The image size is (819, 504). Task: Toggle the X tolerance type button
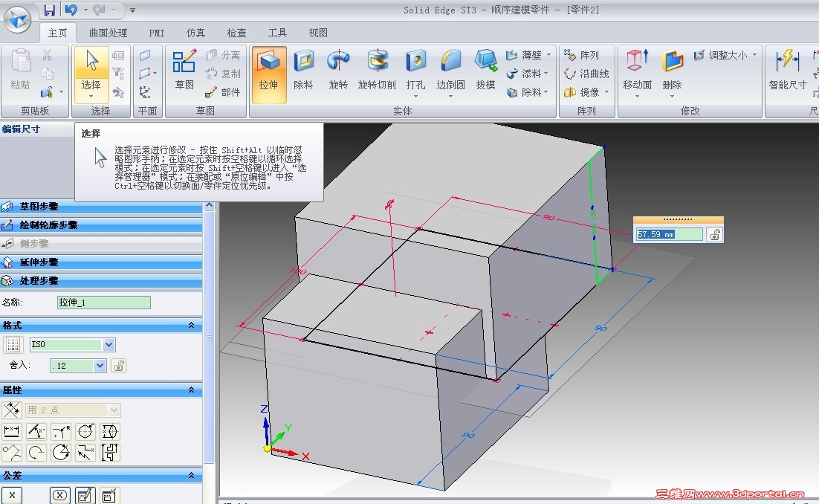coord(12,495)
